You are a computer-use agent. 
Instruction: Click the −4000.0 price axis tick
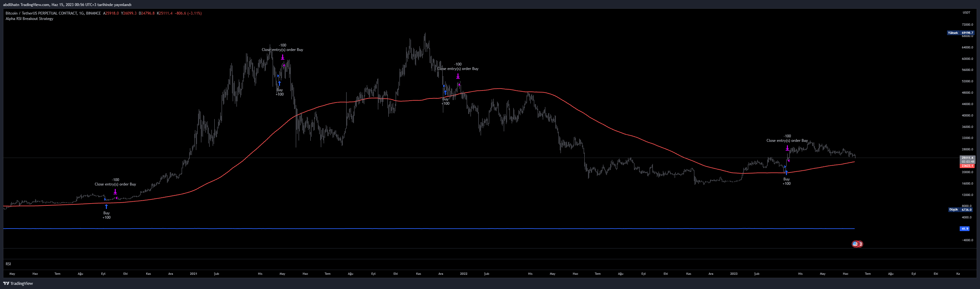click(x=967, y=240)
